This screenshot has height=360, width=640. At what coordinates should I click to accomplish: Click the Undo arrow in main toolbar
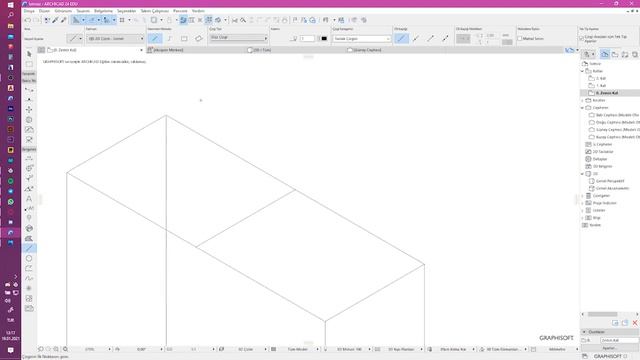(27, 20)
